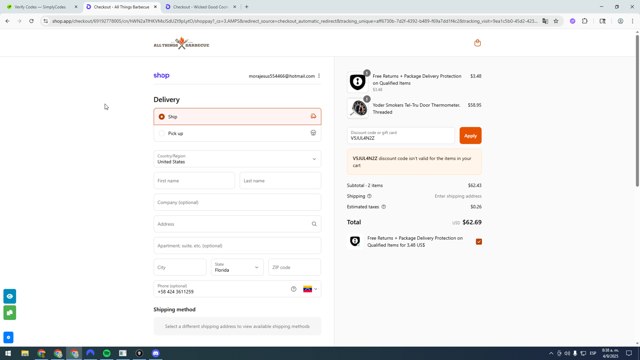Click the green chat widget icon

[10, 313]
